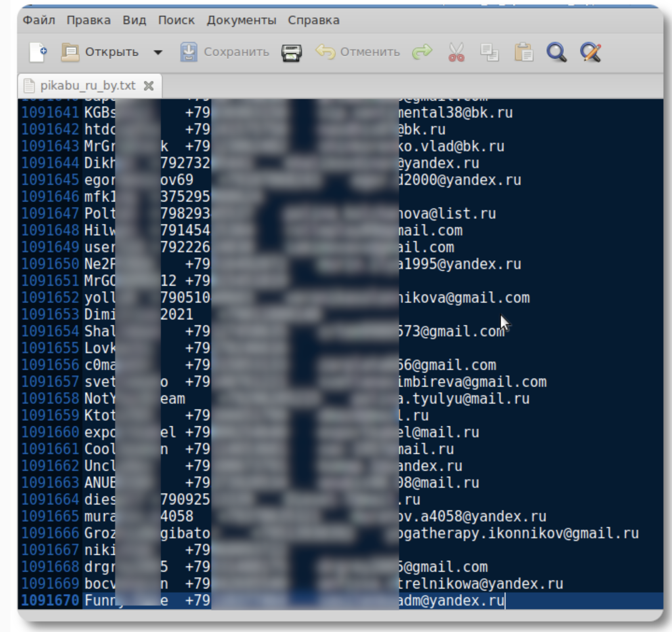
Task: Click line number 1091645
Action: [x=50, y=180]
